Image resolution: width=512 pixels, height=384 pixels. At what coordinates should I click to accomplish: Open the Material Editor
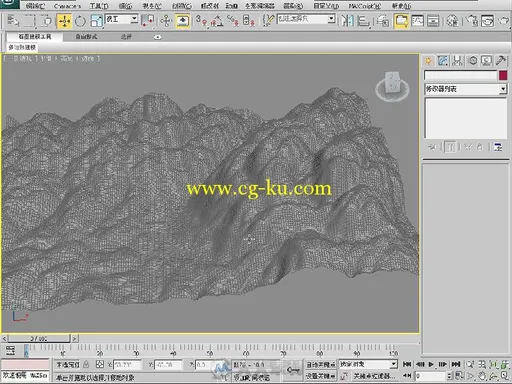pyautogui.click(x=452, y=21)
